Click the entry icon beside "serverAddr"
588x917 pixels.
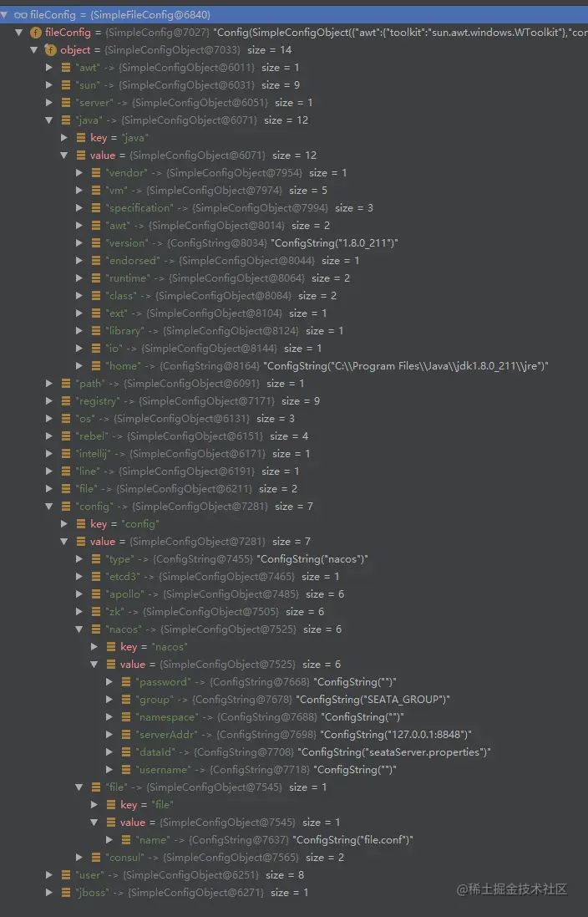click(125, 734)
